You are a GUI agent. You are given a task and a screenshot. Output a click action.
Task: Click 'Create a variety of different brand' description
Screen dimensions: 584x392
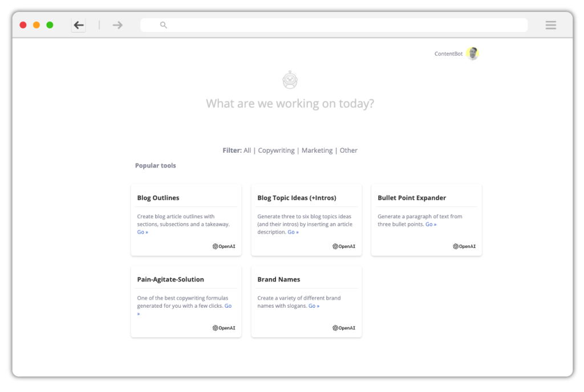click(299, 301)
